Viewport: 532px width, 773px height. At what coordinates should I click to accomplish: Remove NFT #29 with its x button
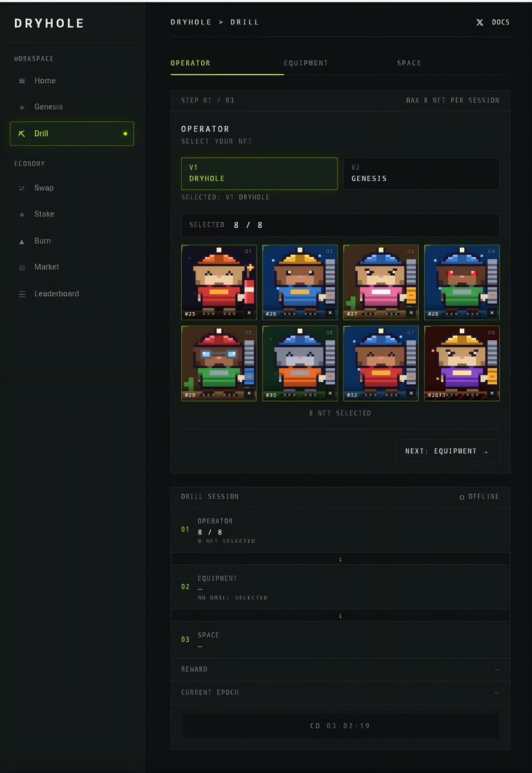(249, 393)
